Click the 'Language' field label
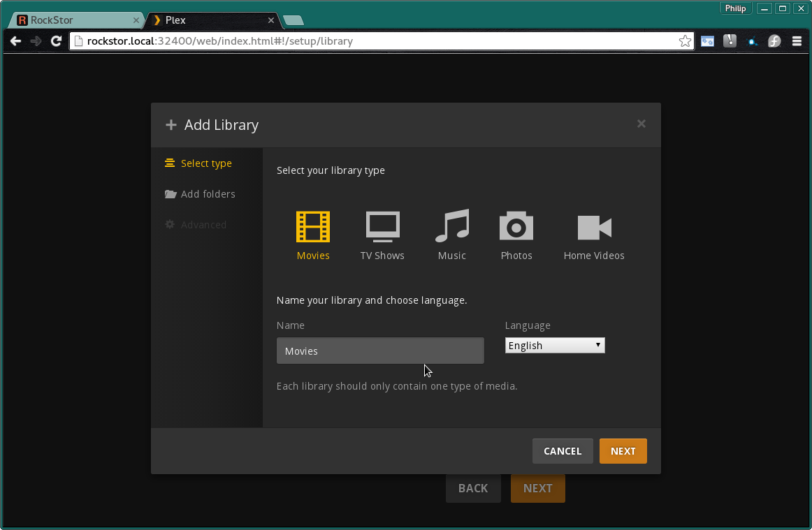The width and height of the screenshot is (812, 530). (x=528, y=325)
